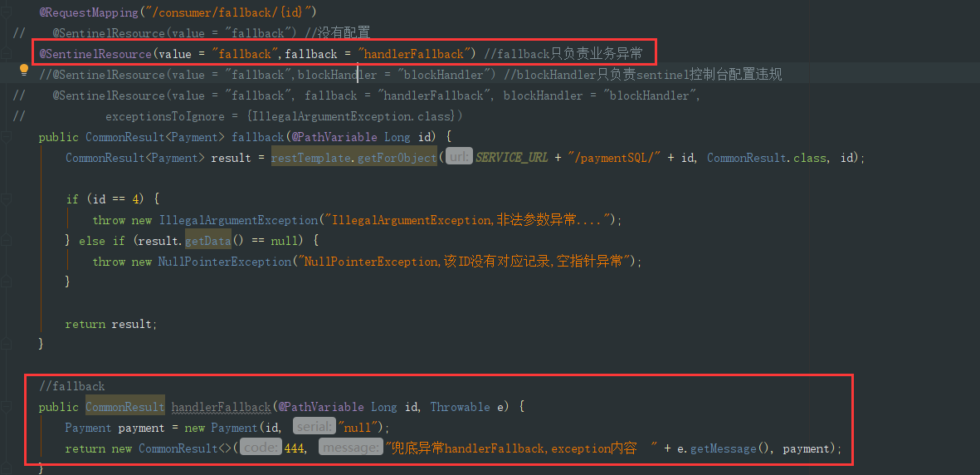
Task: Click the comment '//fallback只负责业务异常'
Action: (x=563, y=54)
